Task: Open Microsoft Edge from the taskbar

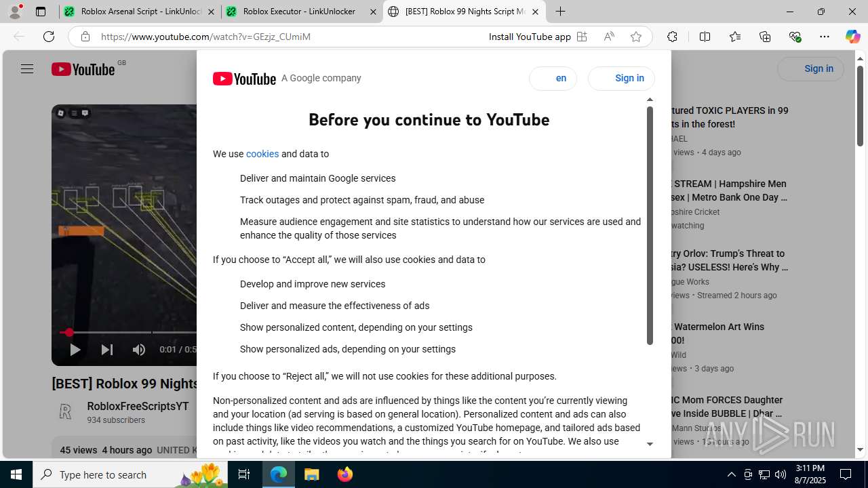Action: tap(279, 474)
